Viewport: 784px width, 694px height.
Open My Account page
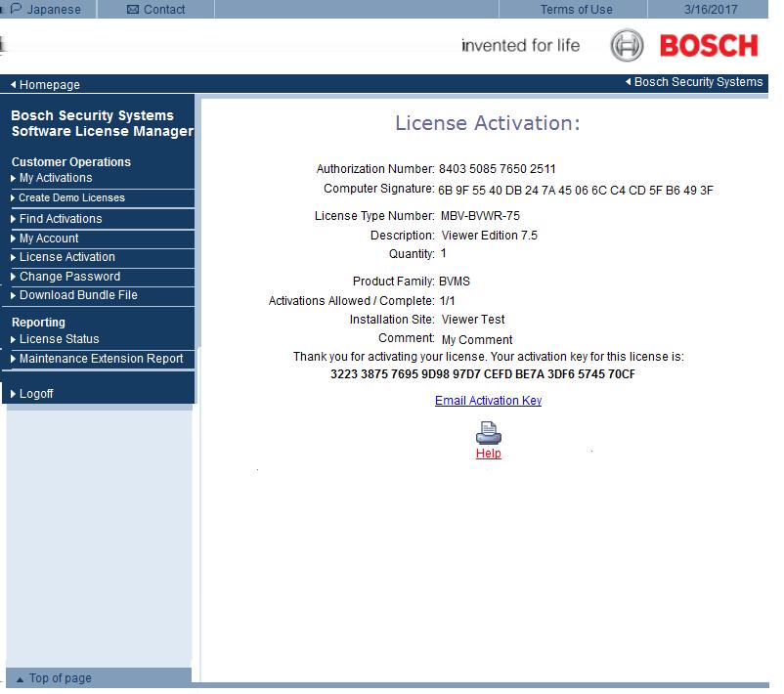(49, 238)
